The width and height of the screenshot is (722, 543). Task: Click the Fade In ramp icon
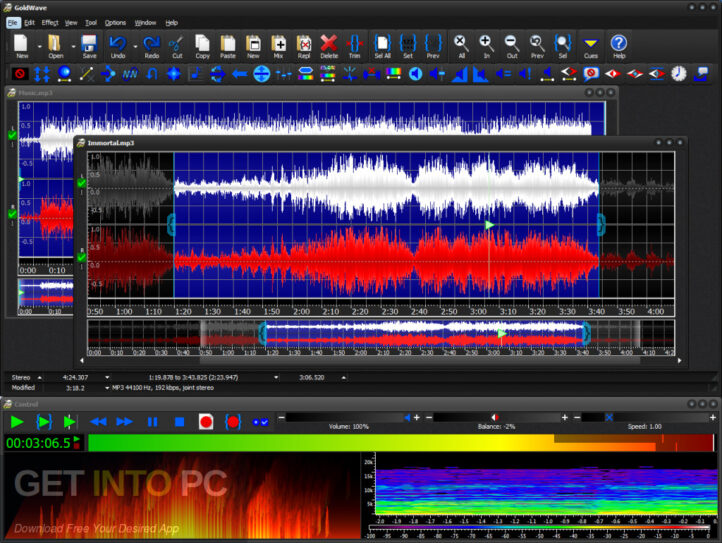coord(460,74)
